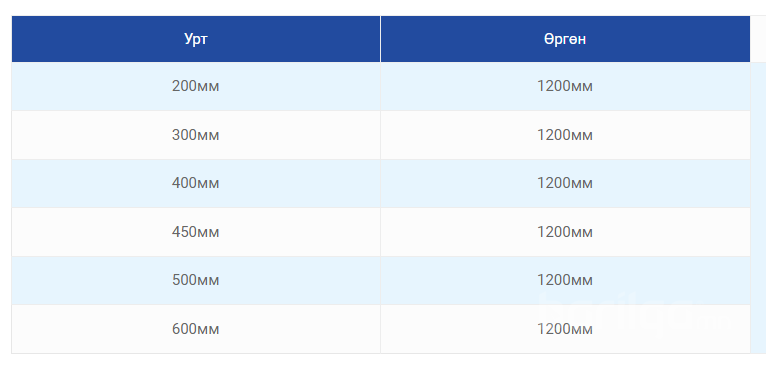
Task: Click the faint watermark logo over the table
Action: pos(635,313)
